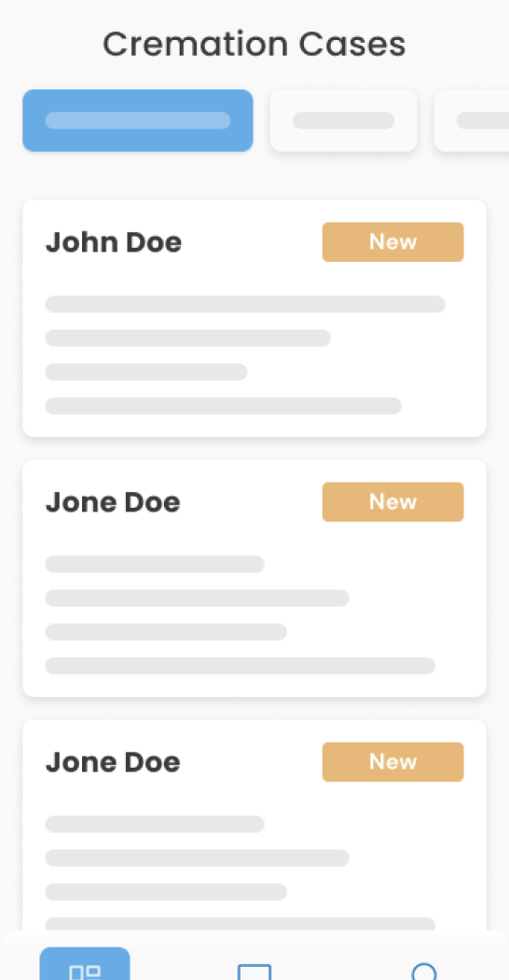The width and height of the screenshot is (509, 980).
Task: Switch to the partially visible third filter tab
Action: (472, 120)
